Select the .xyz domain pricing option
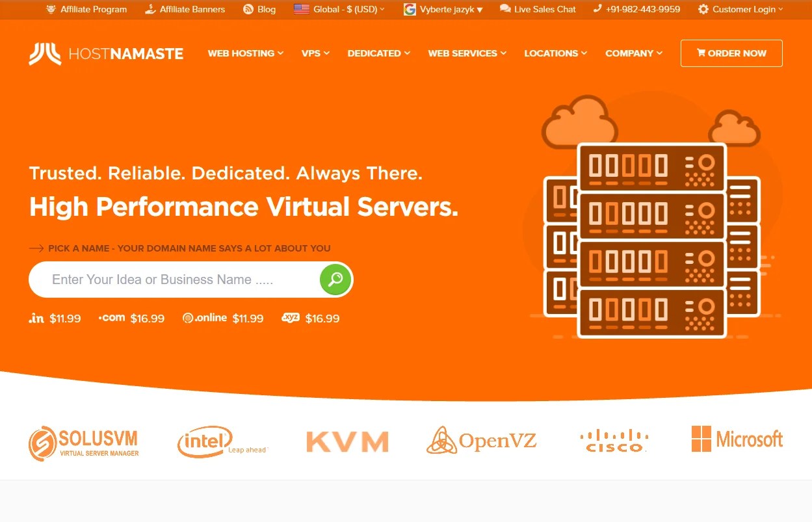 point(311,319)
